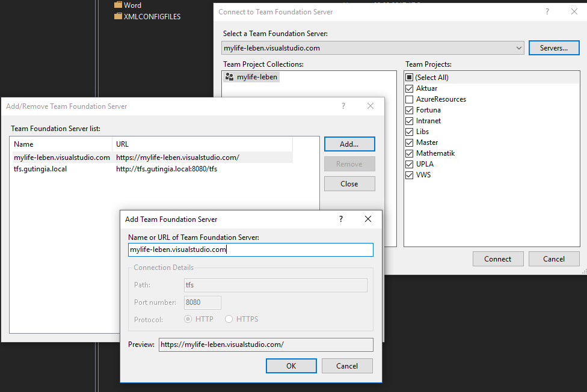This screenshot has height=392, width=587.
Task: Click help icon in Add Team Foundation Server dialog
Action: 341,219
